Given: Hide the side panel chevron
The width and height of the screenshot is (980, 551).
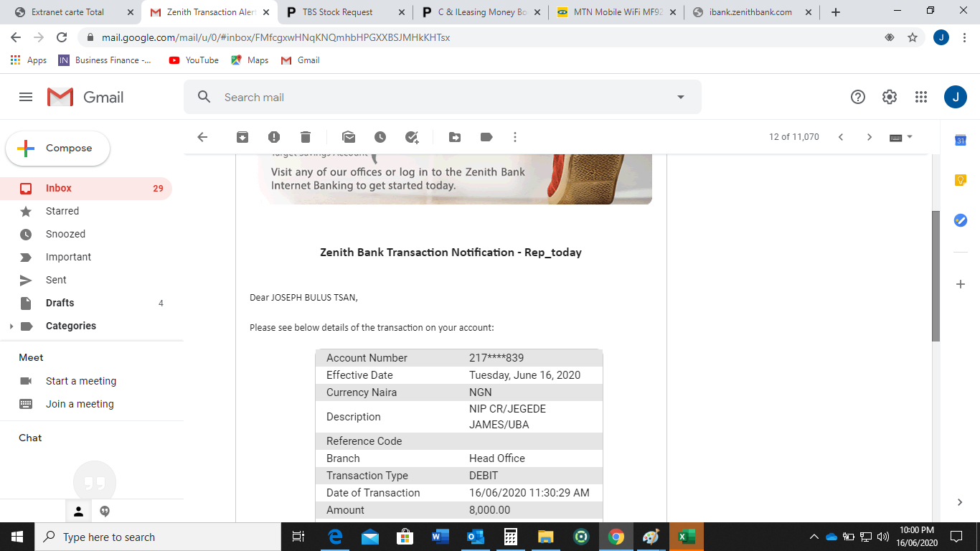Looking at the screenshot, I should [x=961, y=502].
